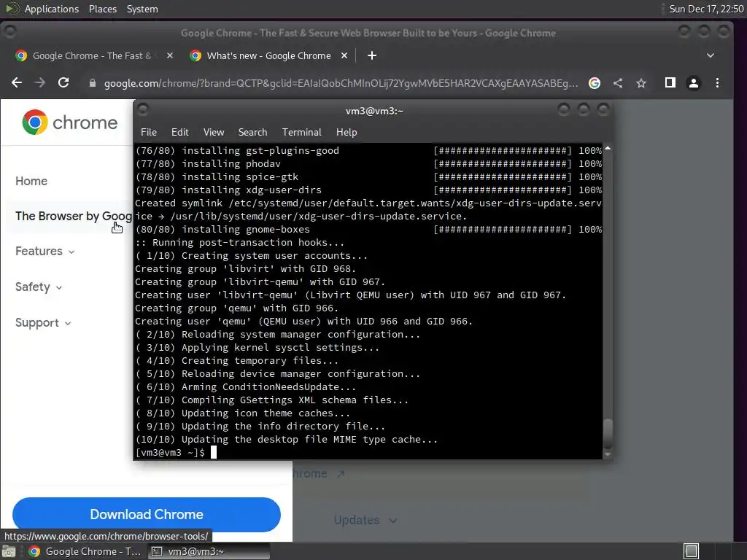Open tab search chevron in Chrome
Screen dimensions: 747x560
tap(711, 55)
